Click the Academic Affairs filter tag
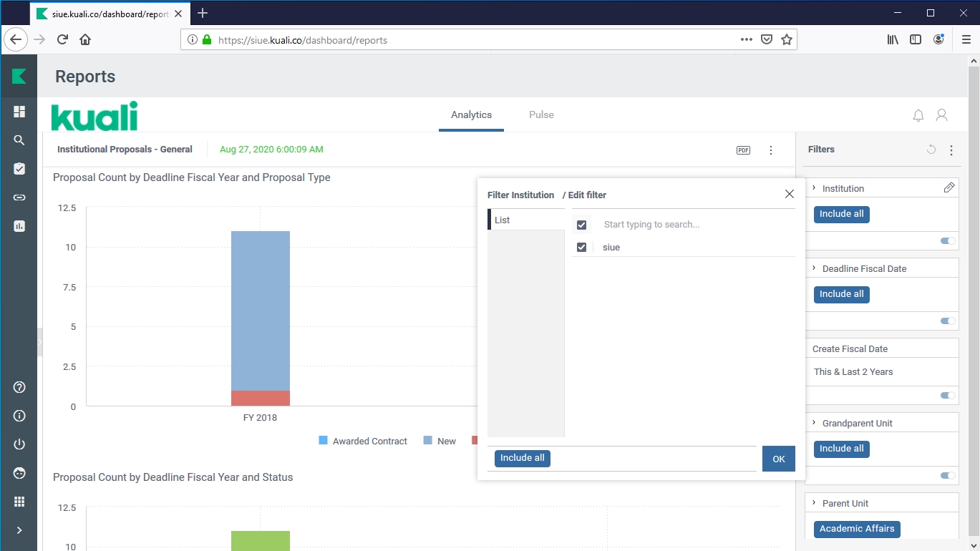 coord(857,529)
